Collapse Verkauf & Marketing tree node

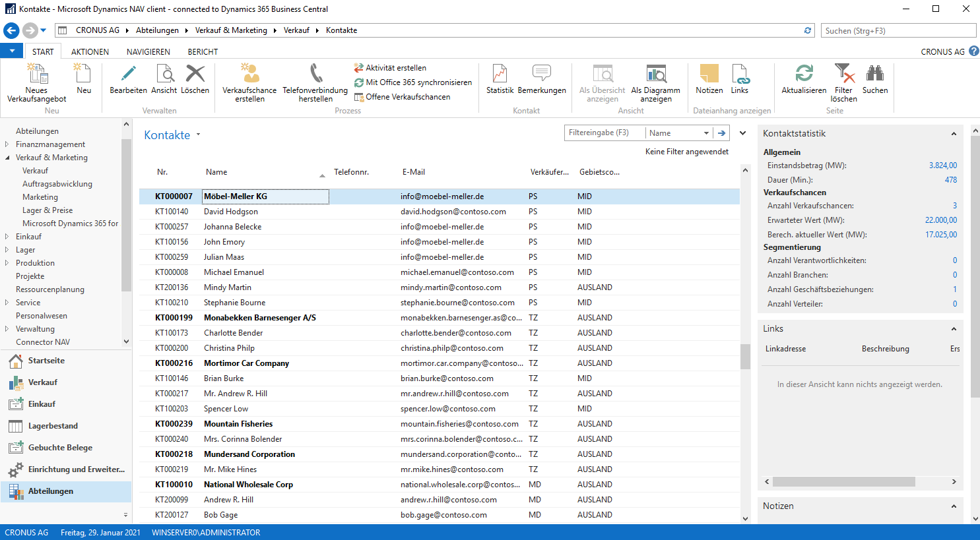(x=7, y=158)
